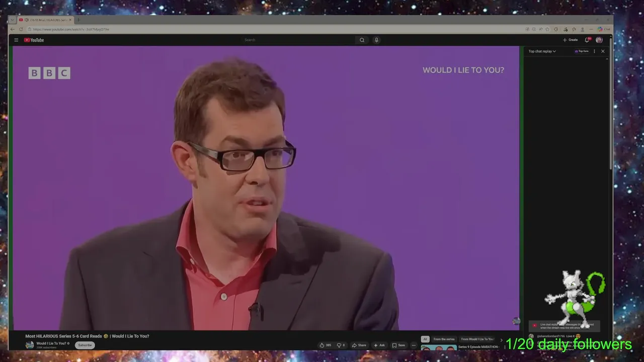Show more filter chips with right arrow
Image resolution: width=644 pixels, height=362 pixels.
501,339
